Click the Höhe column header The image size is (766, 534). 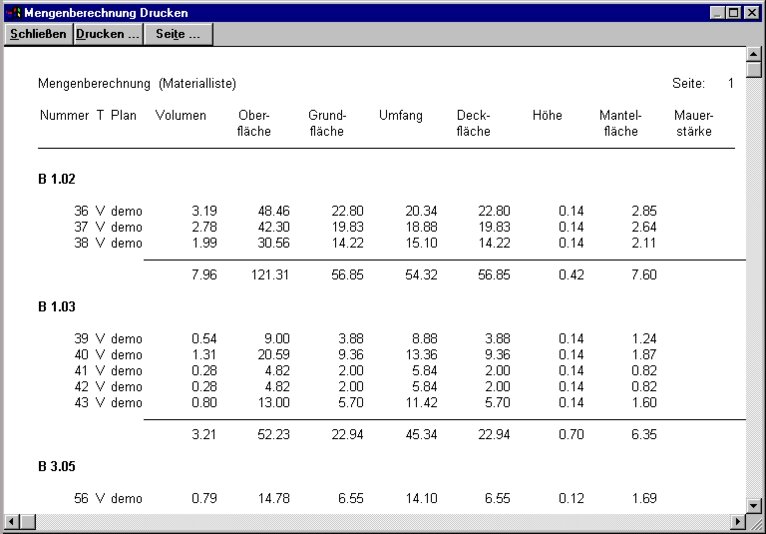click(x=547, y=116)
